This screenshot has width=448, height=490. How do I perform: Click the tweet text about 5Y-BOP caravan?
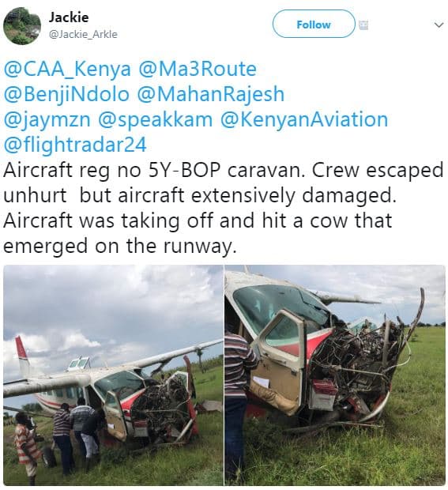click(x=223, y=208)
